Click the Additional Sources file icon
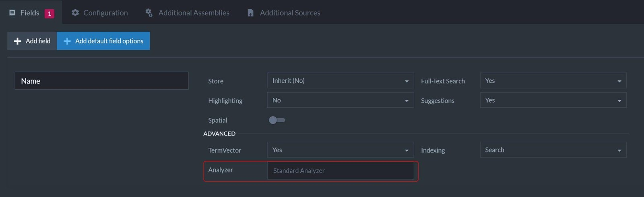 (250, 13)
